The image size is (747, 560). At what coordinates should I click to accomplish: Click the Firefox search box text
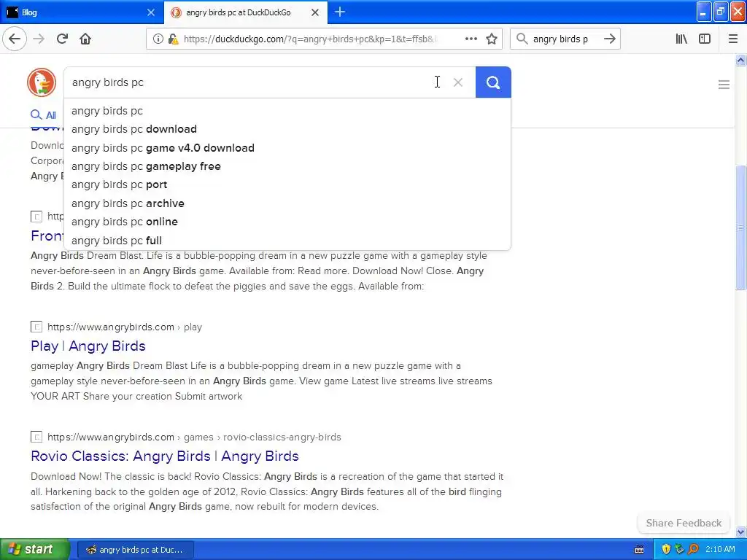560,39
